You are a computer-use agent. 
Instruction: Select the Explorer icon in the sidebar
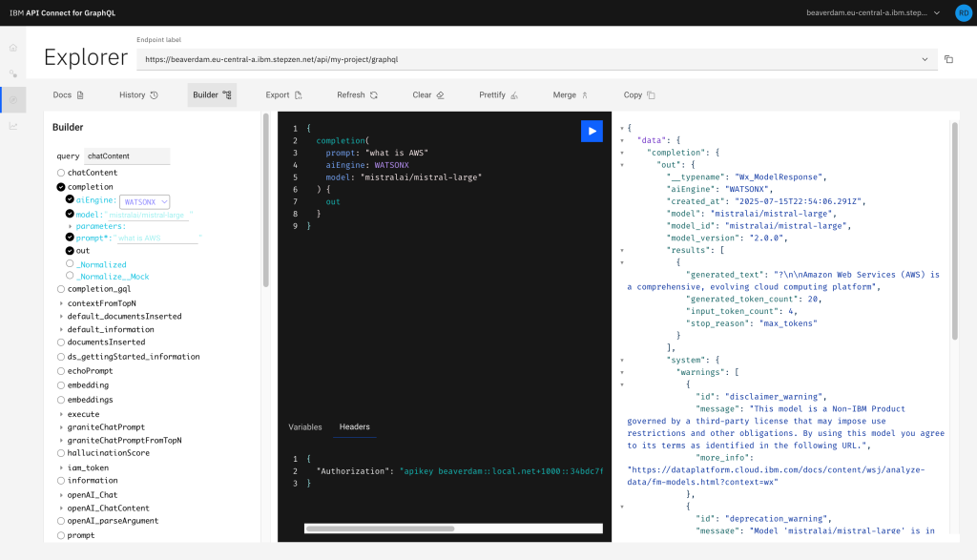(12, 98)
